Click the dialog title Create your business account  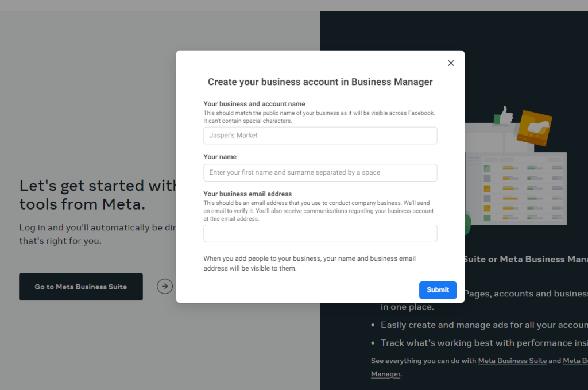pyautogui.click(x=320, y=82)
